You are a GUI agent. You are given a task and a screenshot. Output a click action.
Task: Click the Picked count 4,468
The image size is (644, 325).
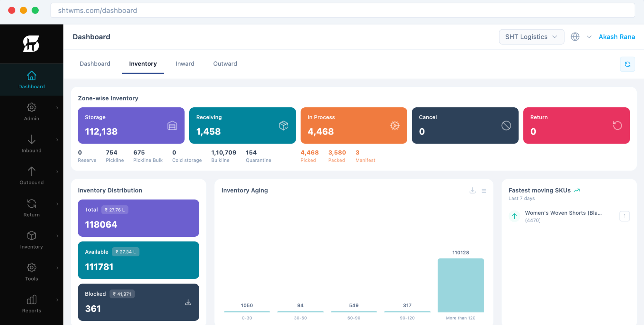click(309, 153)
